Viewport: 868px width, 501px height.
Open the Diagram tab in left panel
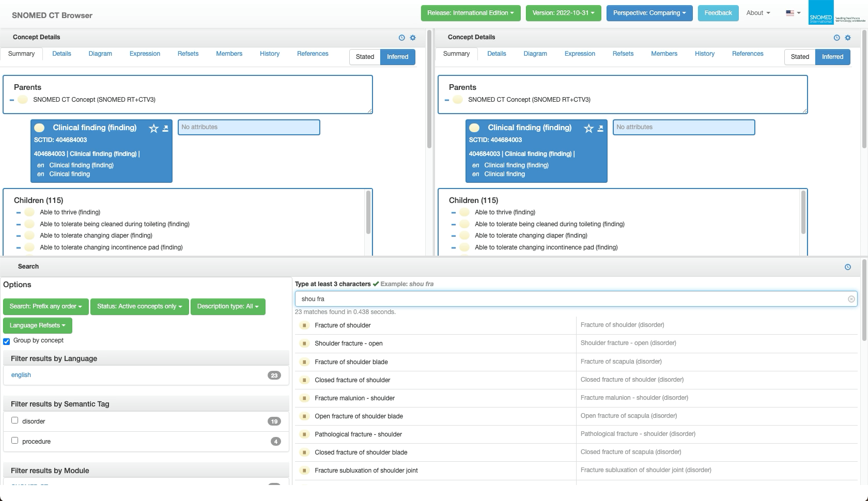[100, 54]
